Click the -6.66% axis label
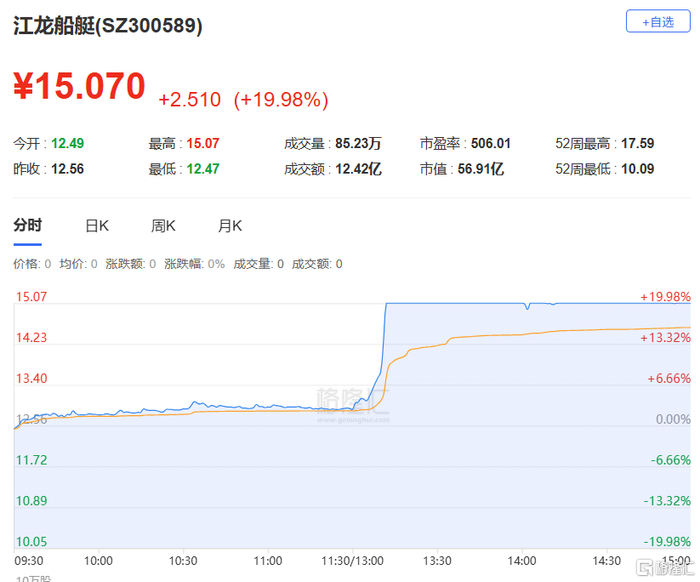Screen dimensions: 700x582 point(671,460)
